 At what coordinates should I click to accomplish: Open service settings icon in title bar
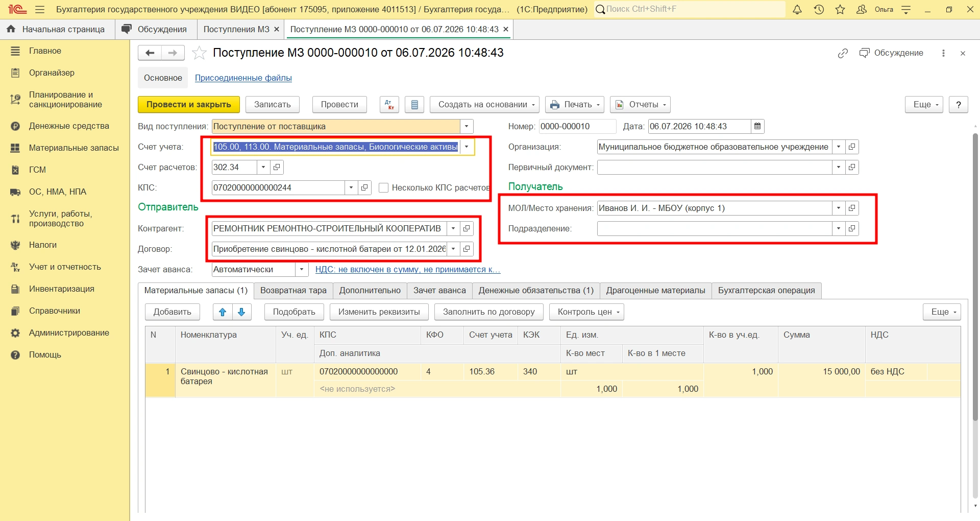click(906, 9)
